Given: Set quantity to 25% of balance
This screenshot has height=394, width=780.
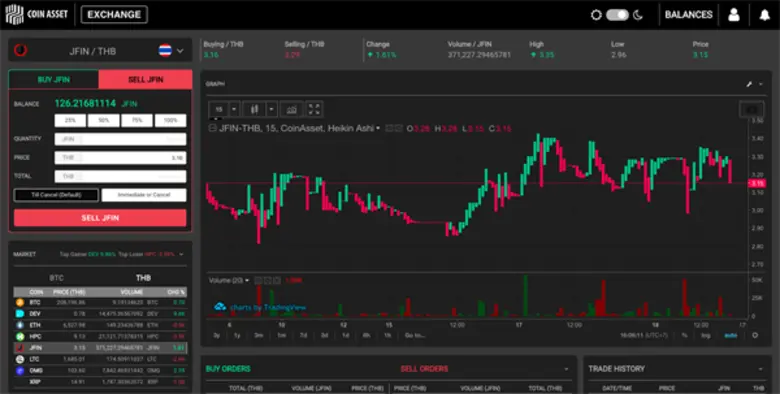Looking at the screenshot, I should point(70,120).
